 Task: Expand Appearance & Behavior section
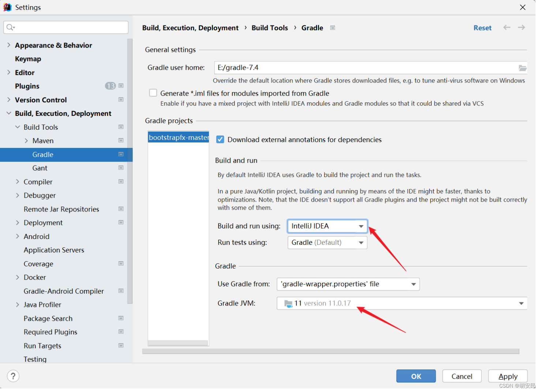[x=9, y=45]
